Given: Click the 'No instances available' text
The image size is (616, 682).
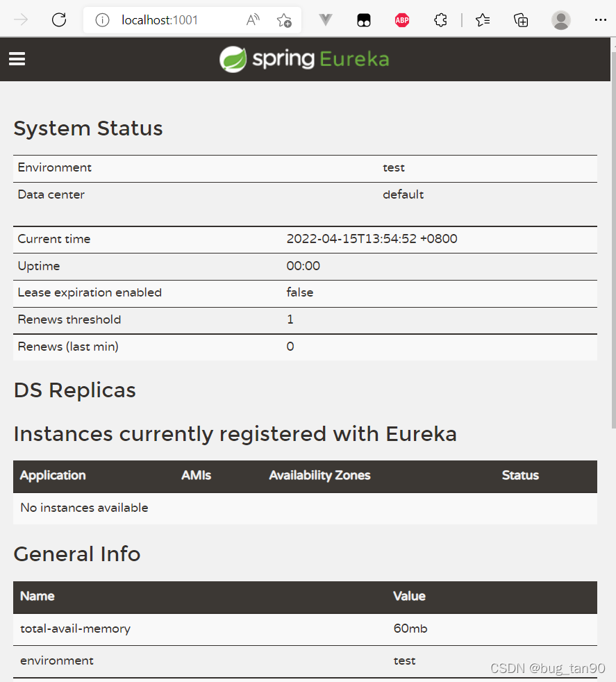Looking at the screenshot, I should point(85,508).
